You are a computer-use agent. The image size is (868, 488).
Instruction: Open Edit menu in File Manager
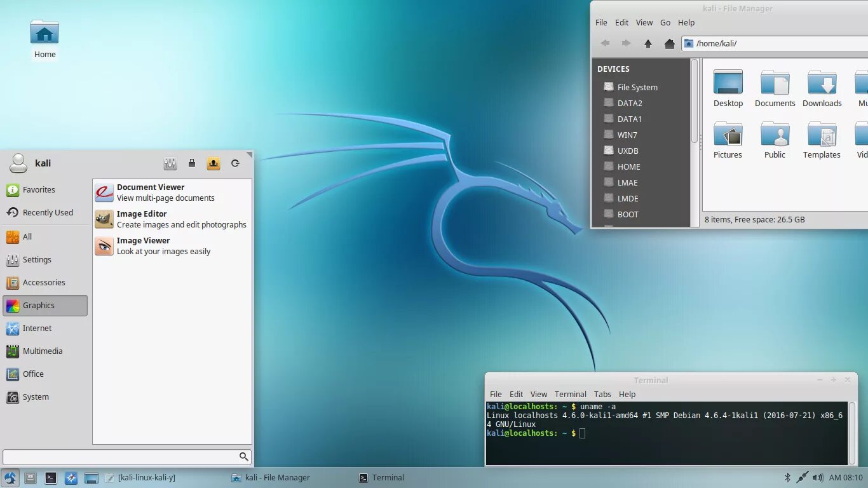pyautogui.click(x=621, y=22)
